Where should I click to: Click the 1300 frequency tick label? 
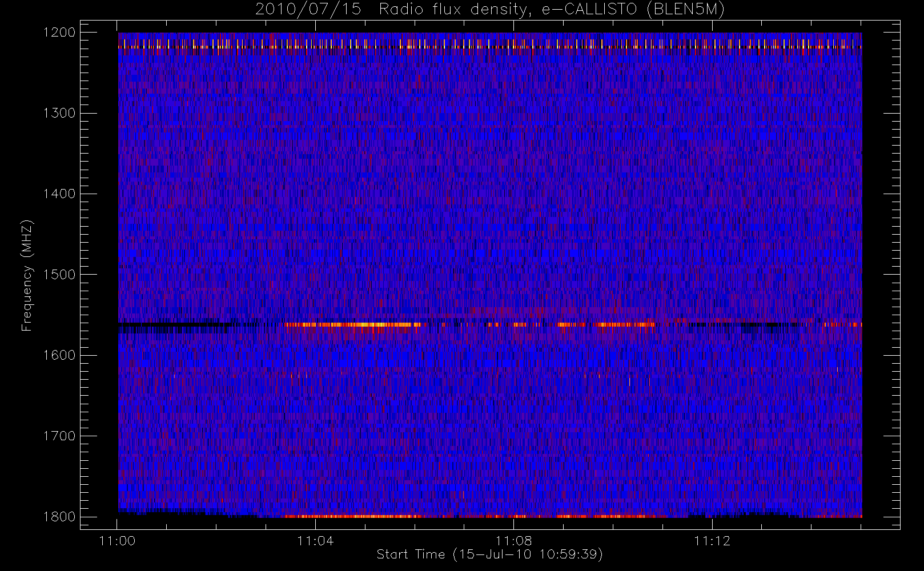59,113
